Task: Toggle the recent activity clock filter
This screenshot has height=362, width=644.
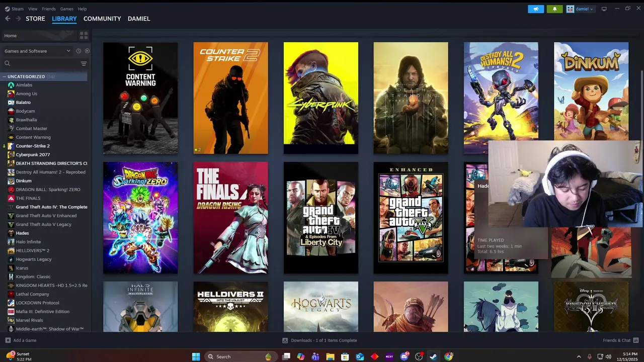Action: point(78,51)
